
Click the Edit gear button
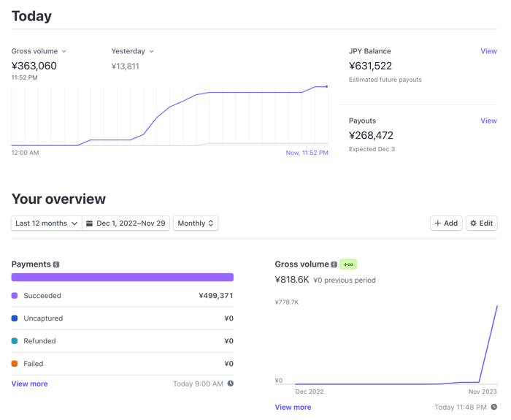click(x=481, y=224)
